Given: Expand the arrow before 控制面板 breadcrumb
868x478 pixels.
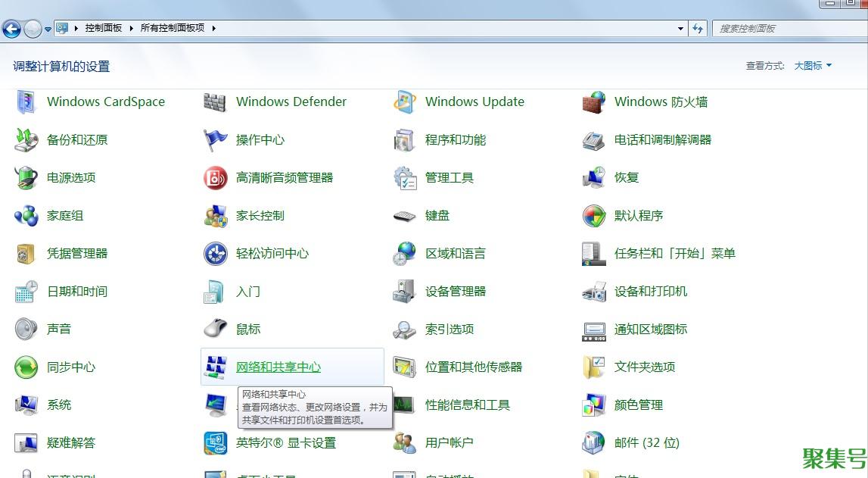Looking at the screenshot, I should [76, 28].
